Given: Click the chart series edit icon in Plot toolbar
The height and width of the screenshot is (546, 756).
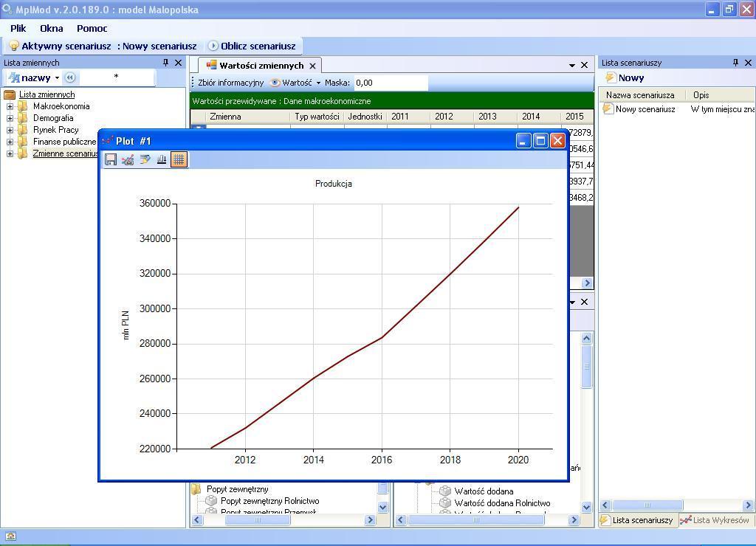Looking at the screenshot, I should click(x=128, y=159).
